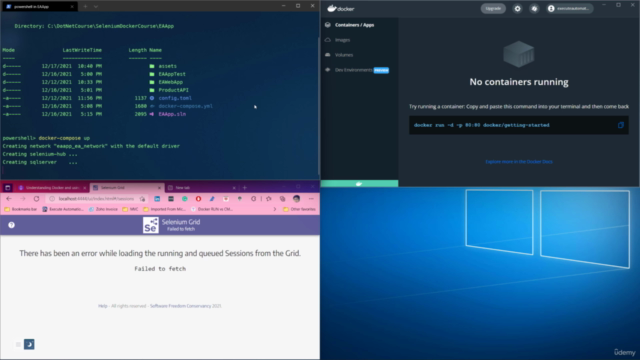Viewport: 640px width, 360px height.
Task: Add this page to favorites star icon
Action: click(142, 199)
